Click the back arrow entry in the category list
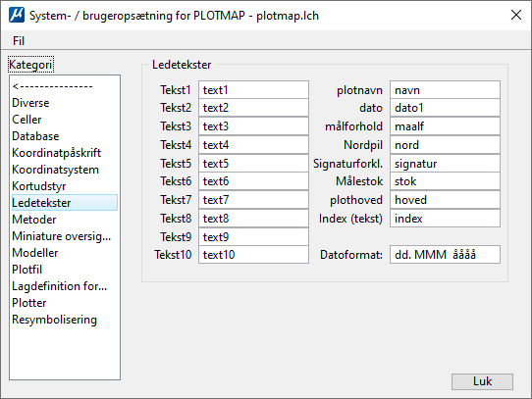This screenshot has width=532, height=399. point(52,86)
